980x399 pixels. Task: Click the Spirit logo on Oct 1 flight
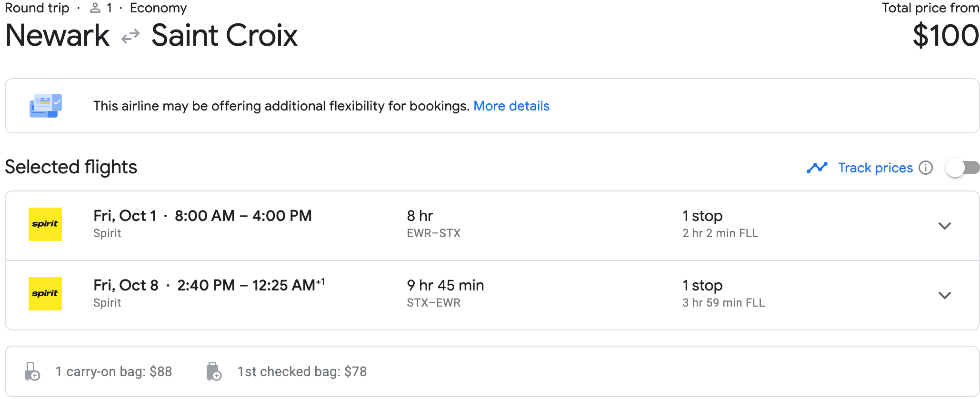pyautogui.click(x=45, y=224)
